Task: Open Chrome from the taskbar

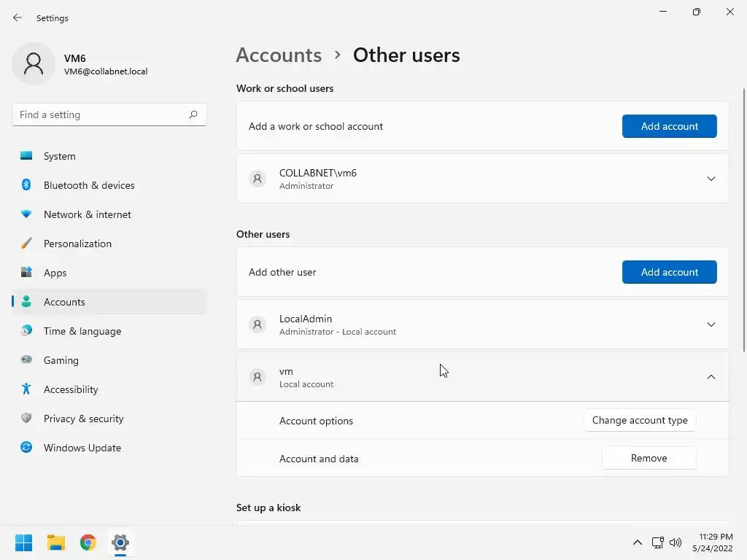Action: click(88, 542)
